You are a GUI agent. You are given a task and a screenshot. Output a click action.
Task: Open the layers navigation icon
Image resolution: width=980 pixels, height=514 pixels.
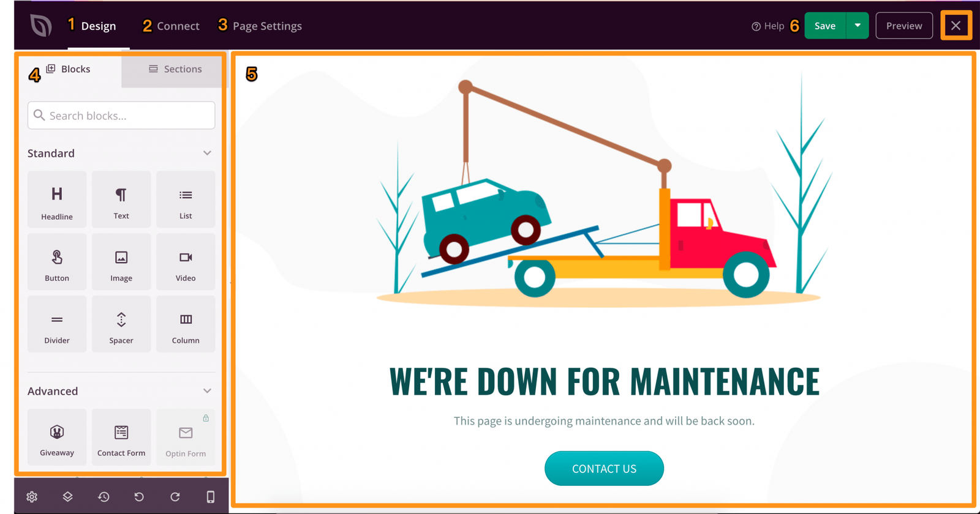tap(68, 497)
